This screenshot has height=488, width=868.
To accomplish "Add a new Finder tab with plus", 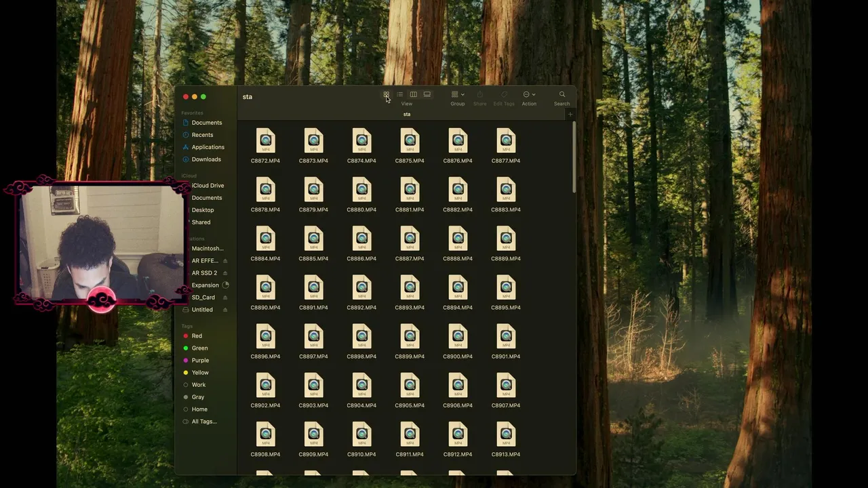I will pos(570,114).
